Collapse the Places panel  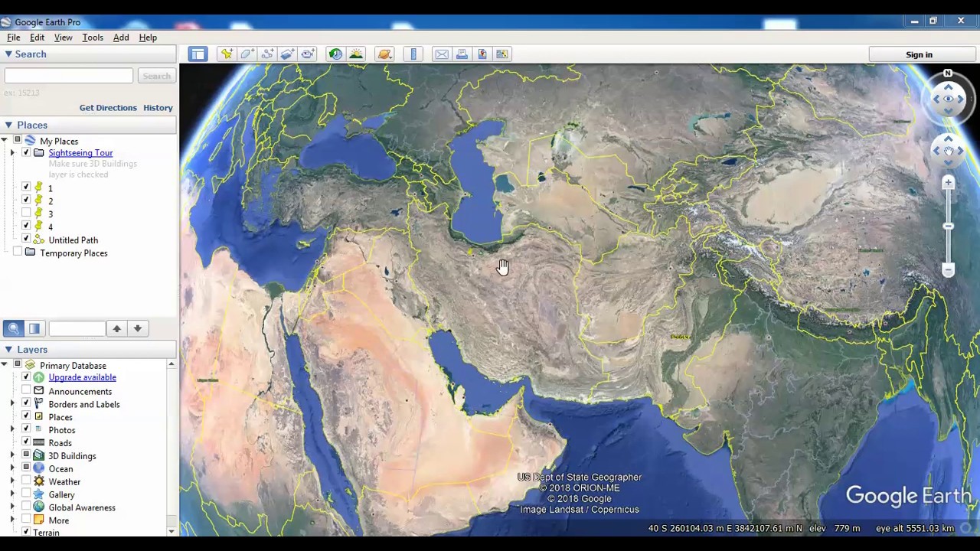click(8, 125)
